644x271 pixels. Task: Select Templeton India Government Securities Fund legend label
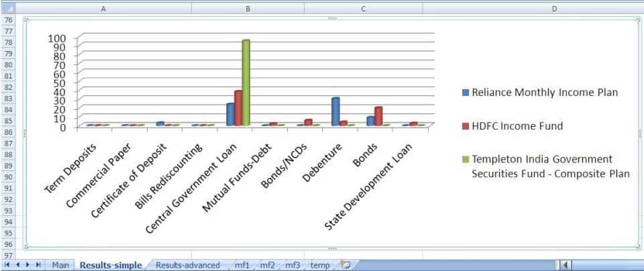[550, 166]
